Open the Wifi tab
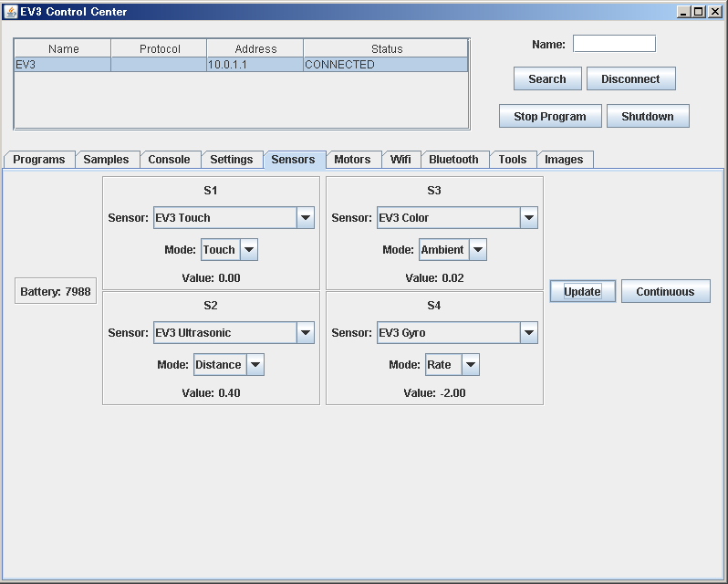The image size is (728, 584). coord(400,159)
